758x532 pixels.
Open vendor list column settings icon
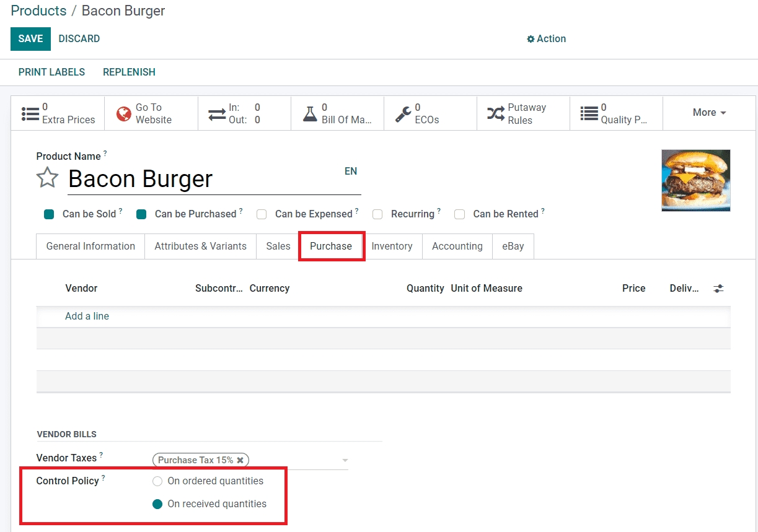pos(718,289)
